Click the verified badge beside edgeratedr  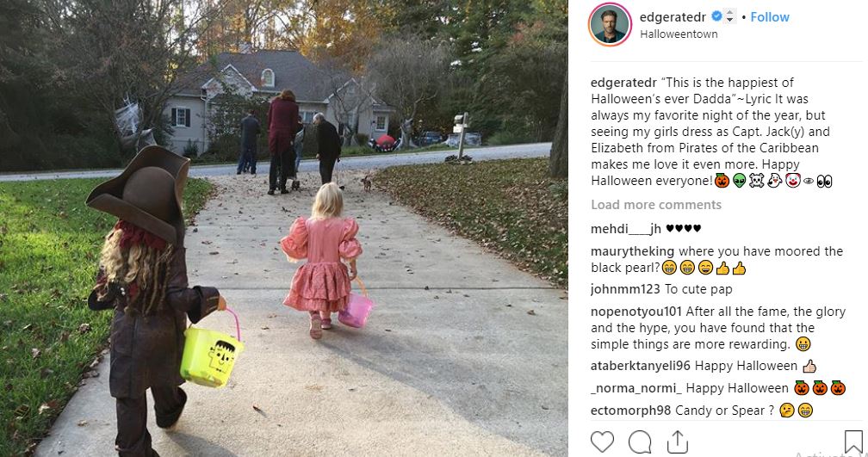(x=716, y=16)
